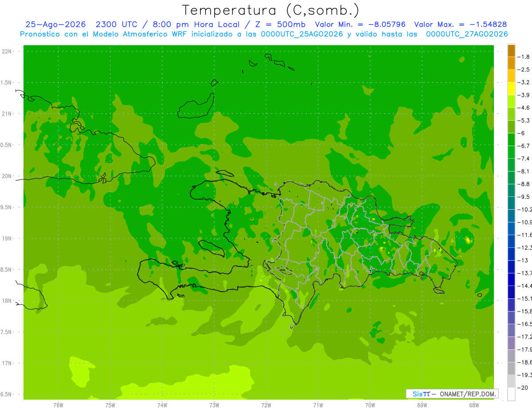Click "Valor Max. = -1.54828"

point(460,24)
